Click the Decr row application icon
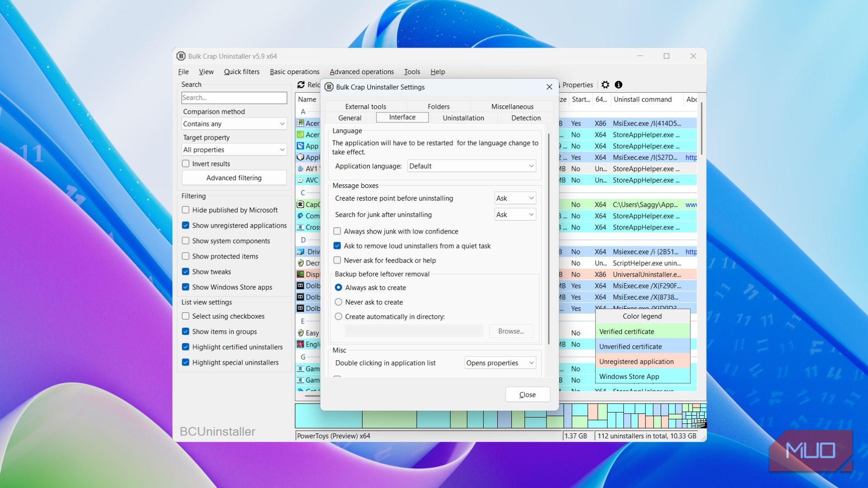 point(300,263)
